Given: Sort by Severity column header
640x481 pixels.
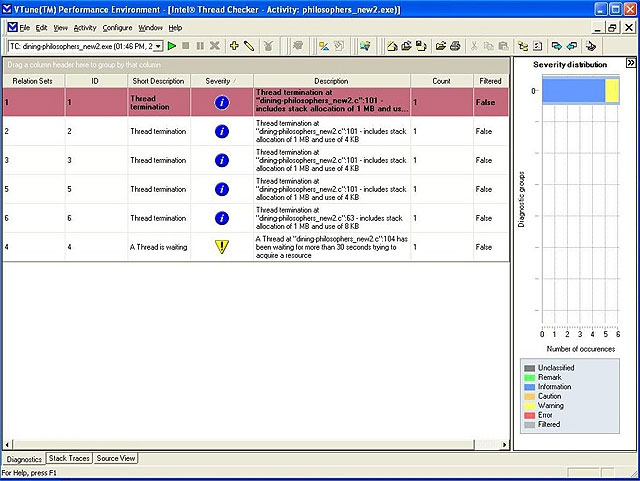Looking at the screenshot, I should tap(221, 81).
